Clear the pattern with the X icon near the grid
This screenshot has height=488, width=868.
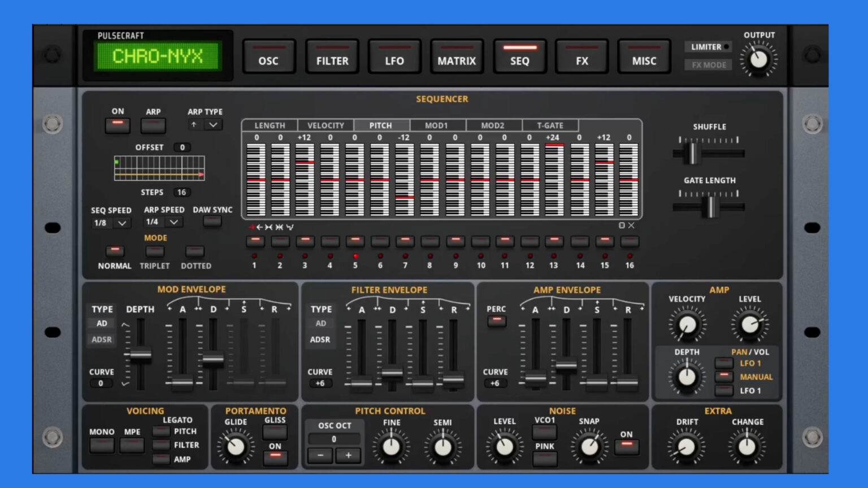(x=631, y=225)
